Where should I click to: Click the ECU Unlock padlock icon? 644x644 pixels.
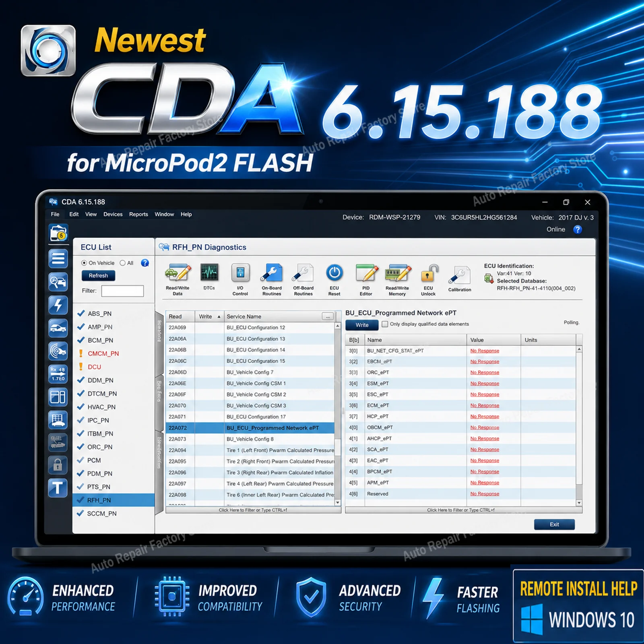pos(429,273)
